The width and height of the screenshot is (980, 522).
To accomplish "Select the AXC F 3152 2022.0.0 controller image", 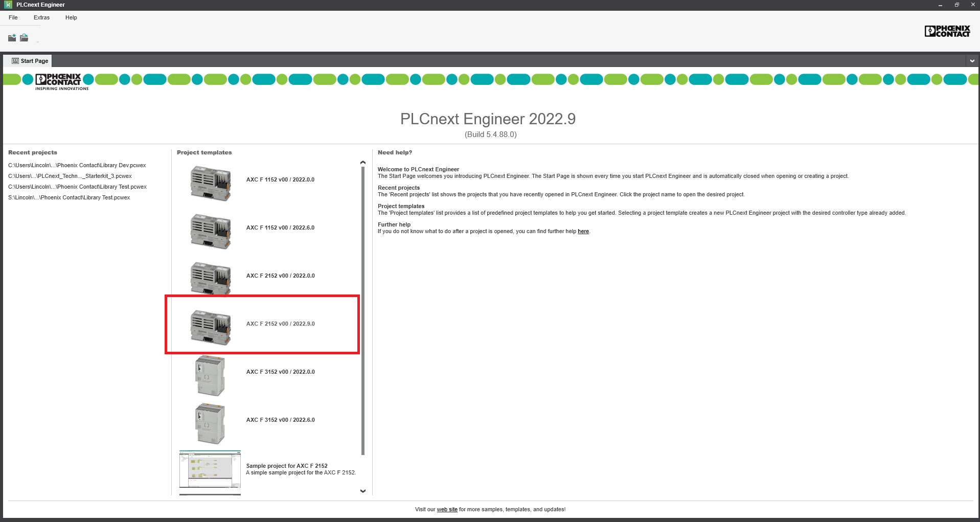I will pyautogui.click(x=210, y=375).
